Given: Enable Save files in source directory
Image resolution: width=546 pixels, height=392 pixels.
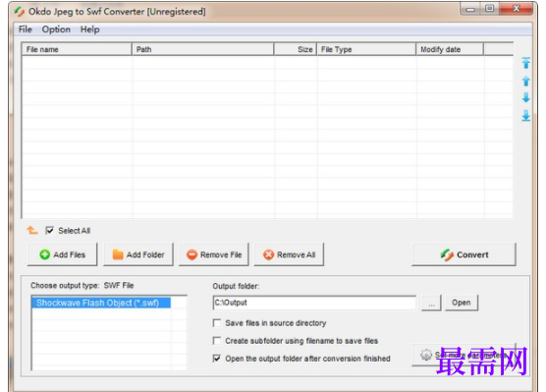Looking at the screenshot, I should pyautogui.click(x=217, y=323).
